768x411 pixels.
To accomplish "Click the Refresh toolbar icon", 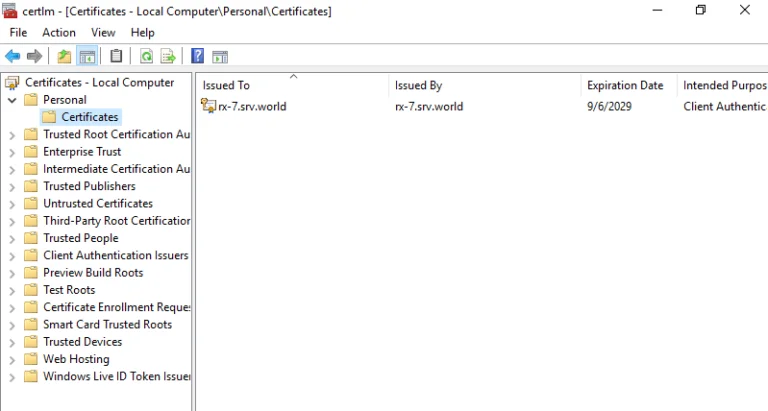I will pos(146,56).
